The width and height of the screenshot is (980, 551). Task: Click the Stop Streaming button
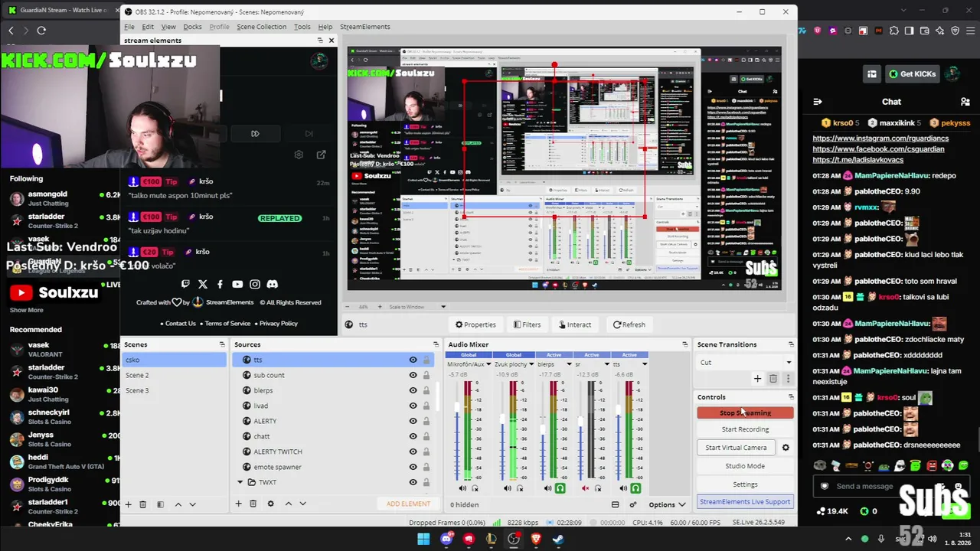[x=745, y=412]
